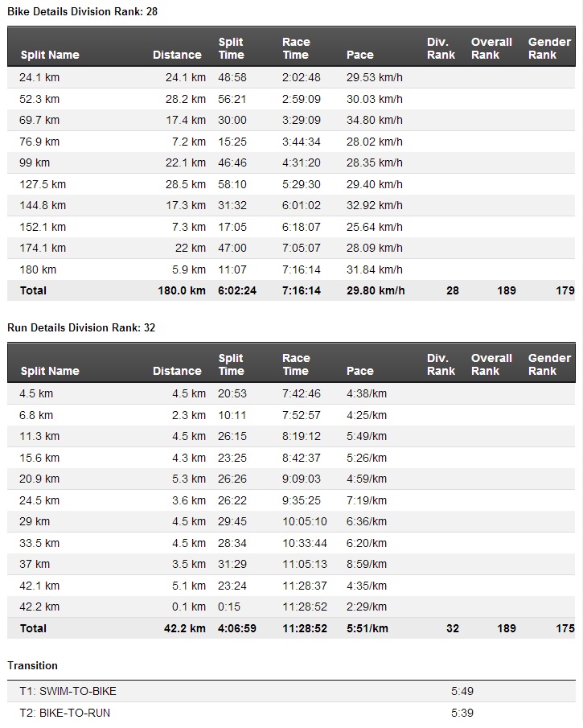Click the 7:19/km pace value

pyautogui.click(x=366, y=500)
